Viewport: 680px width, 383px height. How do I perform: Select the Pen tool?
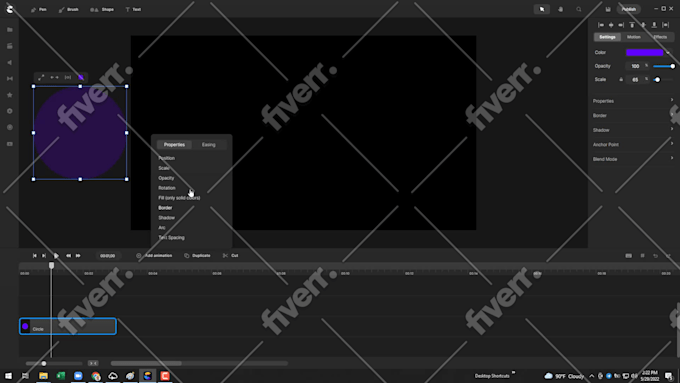(39, 10)
